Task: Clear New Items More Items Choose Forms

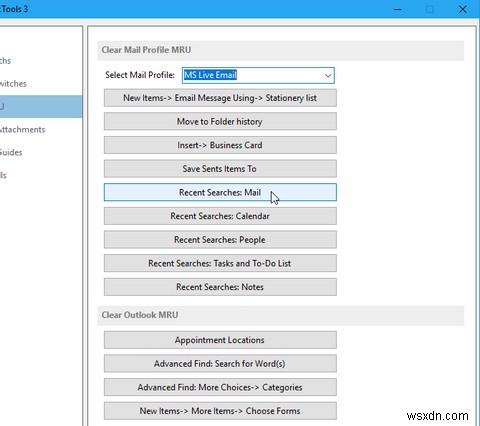Action: pyautogui.click(x=220, y=411)
